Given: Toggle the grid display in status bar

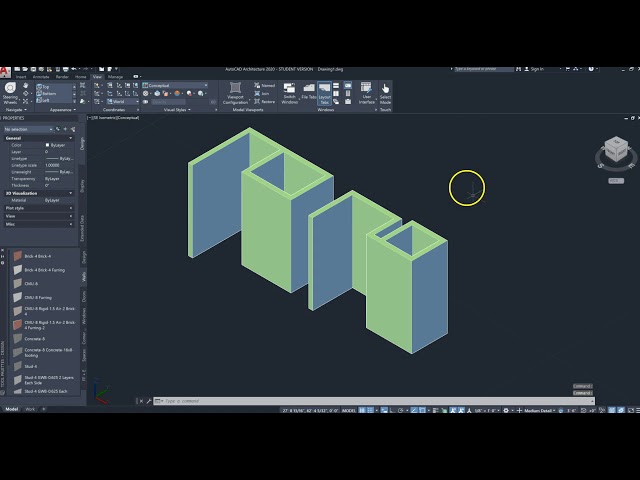Looking at the screenshot, I should pos(362,411).
